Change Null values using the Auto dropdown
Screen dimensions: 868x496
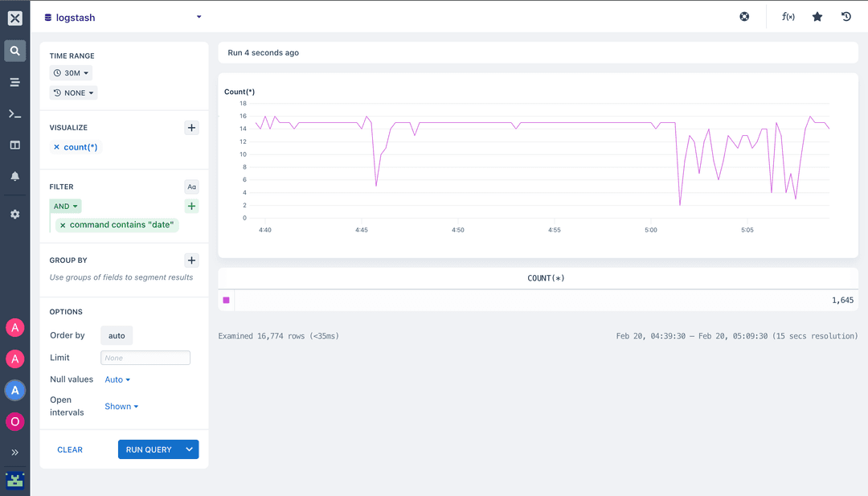point(117,379)
